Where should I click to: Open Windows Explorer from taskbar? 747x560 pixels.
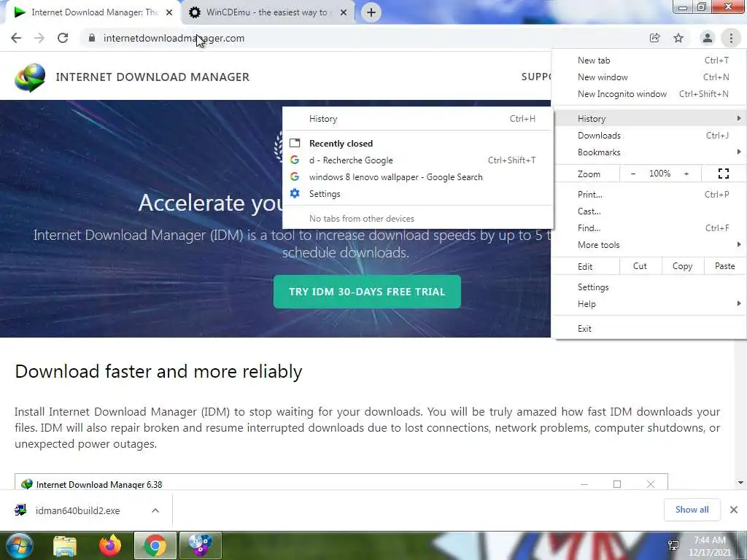[x=65, y=545]
